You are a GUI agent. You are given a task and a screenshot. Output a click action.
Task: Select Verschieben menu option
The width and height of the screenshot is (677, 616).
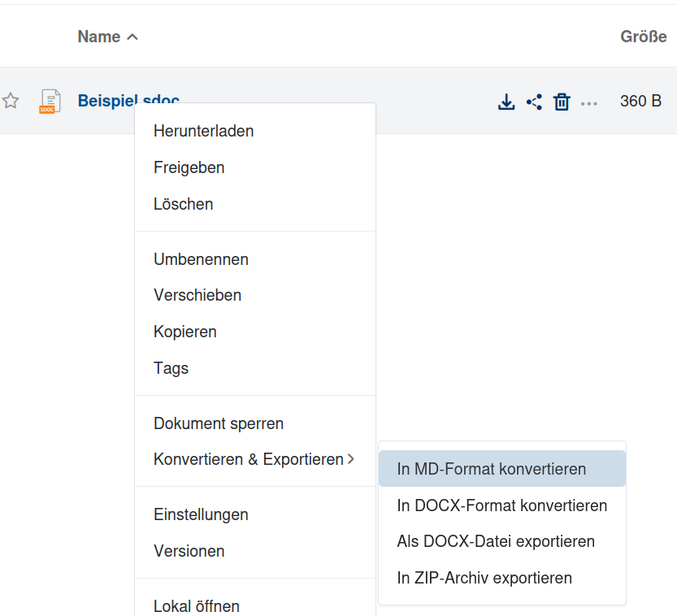[x=197, y=295]
